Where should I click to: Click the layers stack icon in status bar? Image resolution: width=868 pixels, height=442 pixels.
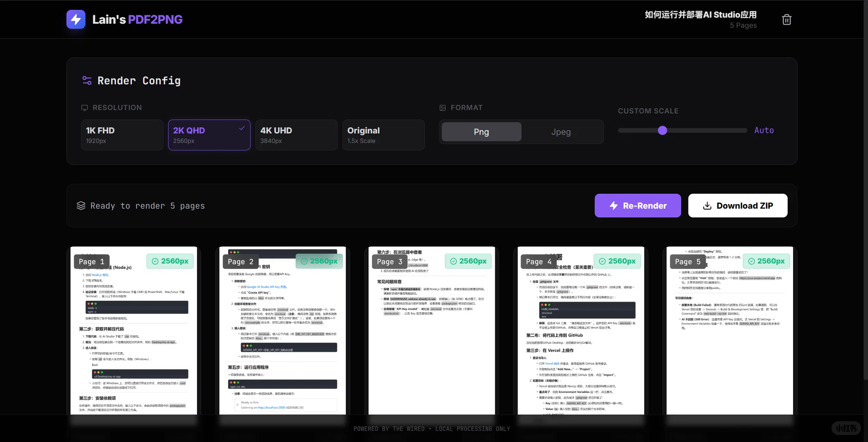point(81,205)
